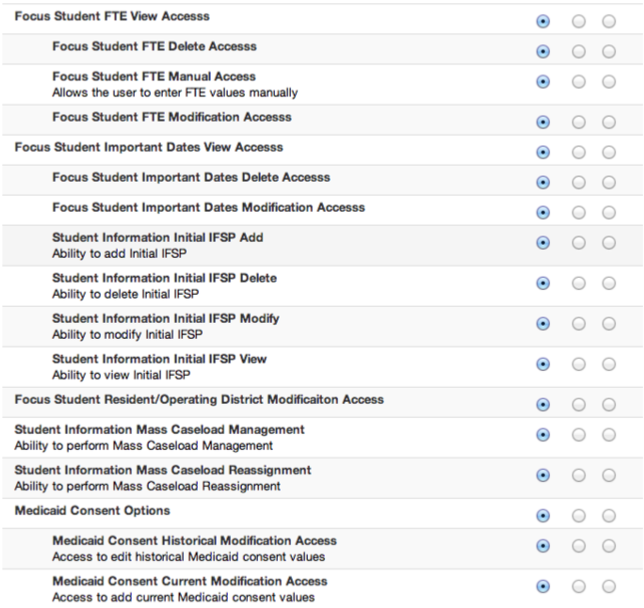Click selected radio for Medicaid Consent Current Modification
Screen dimensions: 644x608
pyautogui.click(x=543, y=586)
